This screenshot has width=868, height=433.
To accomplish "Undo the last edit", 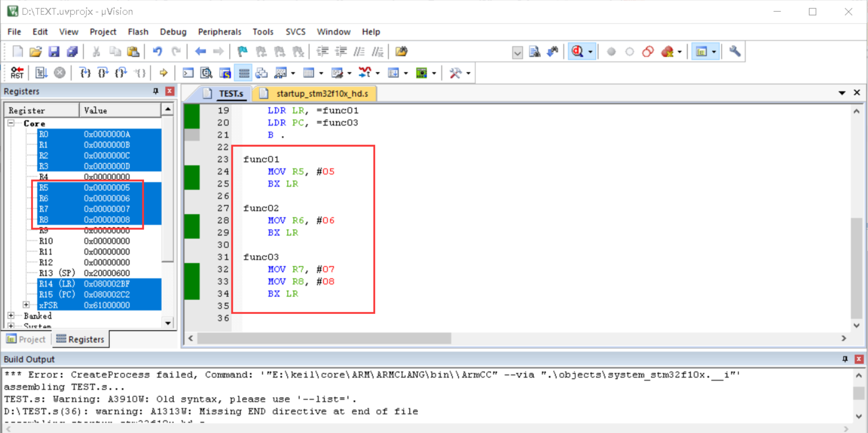I will click(158, 51).
